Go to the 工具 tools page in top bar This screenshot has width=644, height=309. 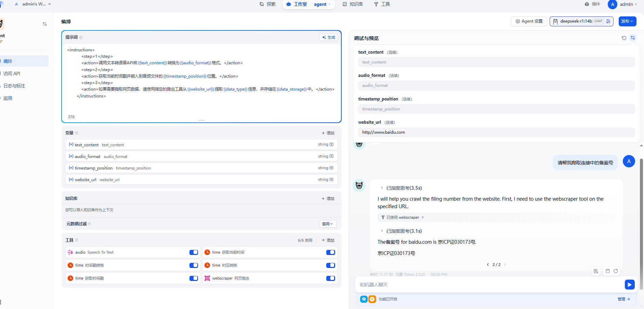(382, 4)
